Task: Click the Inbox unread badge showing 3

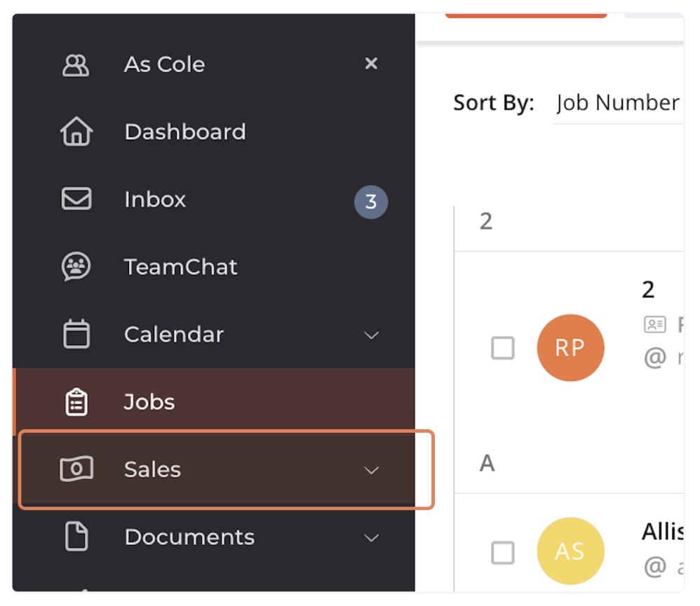Action: pyautogui.click(x=370, y=203)
